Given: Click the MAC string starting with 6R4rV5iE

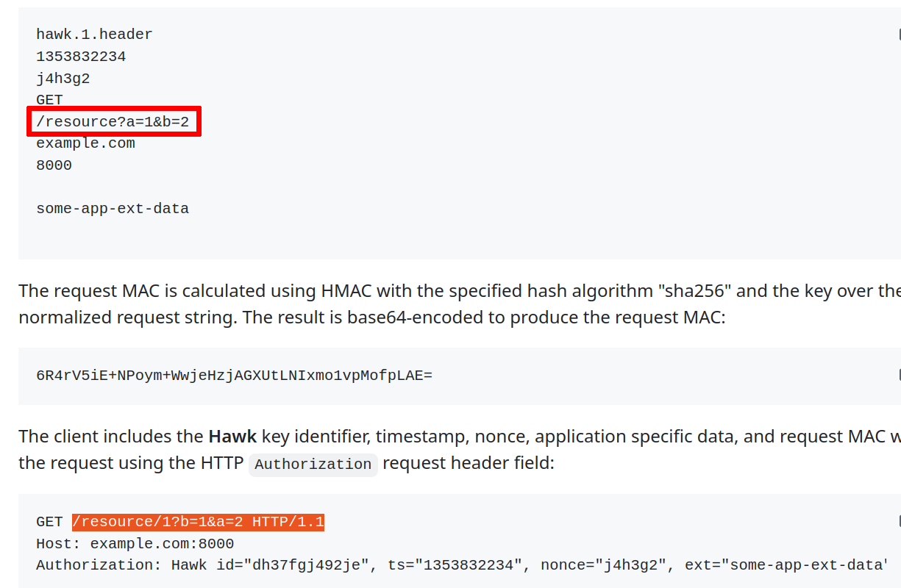Looking at the screenshot, I should (234, 376).
